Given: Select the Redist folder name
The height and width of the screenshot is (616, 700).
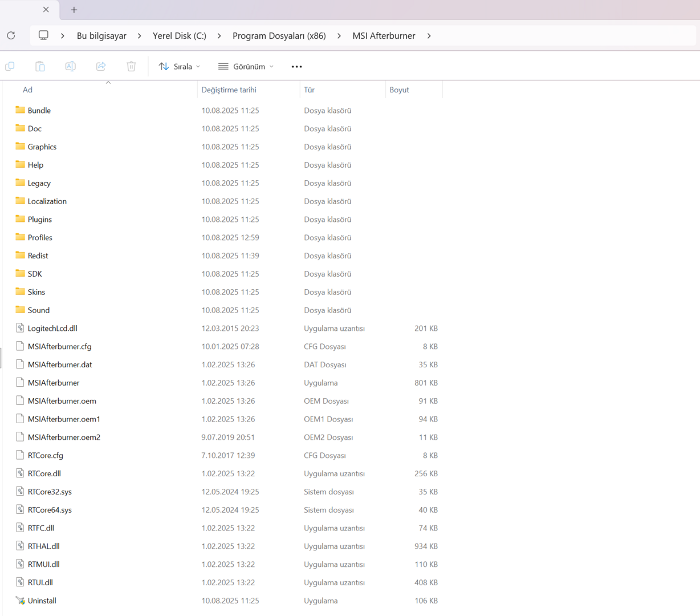Looking at the screenshot, I should 38,256.
